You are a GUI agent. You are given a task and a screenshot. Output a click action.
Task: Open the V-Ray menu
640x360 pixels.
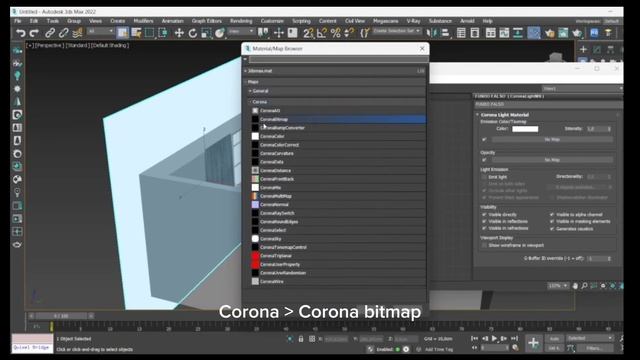pos(413,21)
